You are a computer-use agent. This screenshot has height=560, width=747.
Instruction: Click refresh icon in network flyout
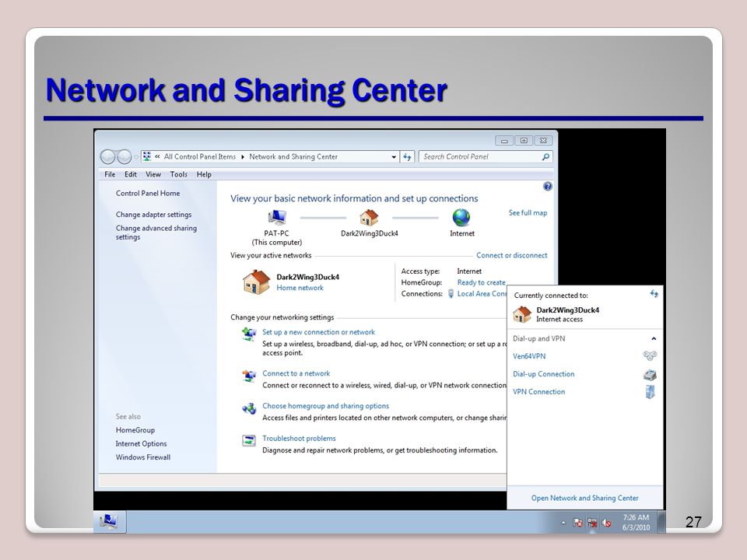point(654,294)
